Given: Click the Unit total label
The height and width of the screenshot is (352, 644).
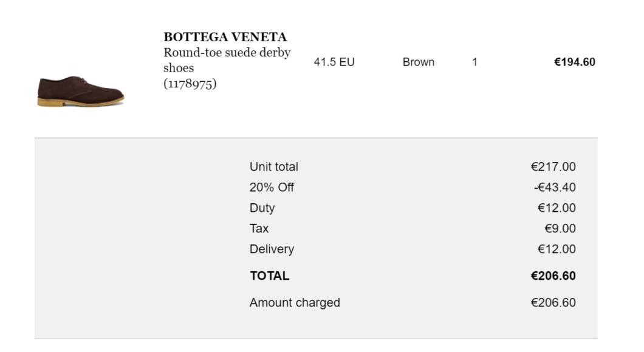Looking at the screenshot, I should click(273, 166).
